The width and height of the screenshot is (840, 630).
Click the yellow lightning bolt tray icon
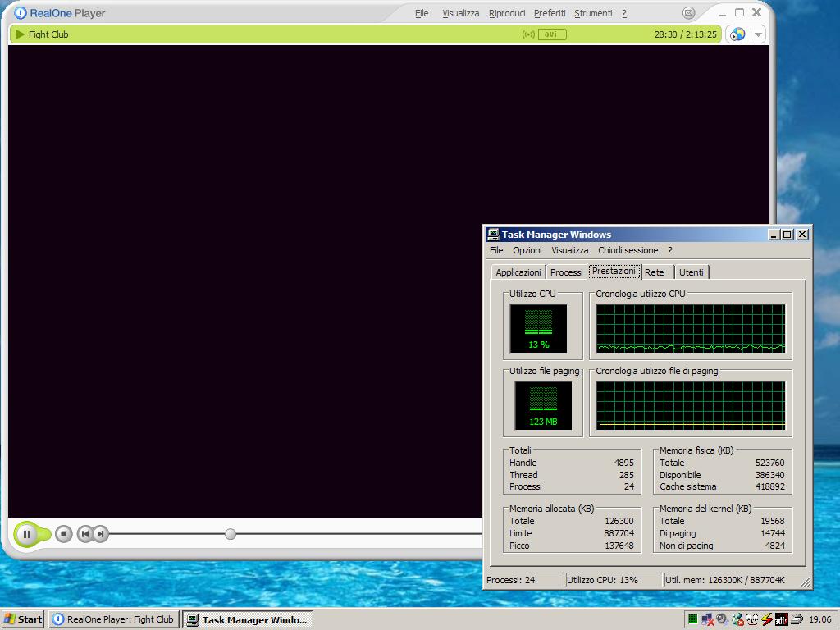[x=767, y=619]
